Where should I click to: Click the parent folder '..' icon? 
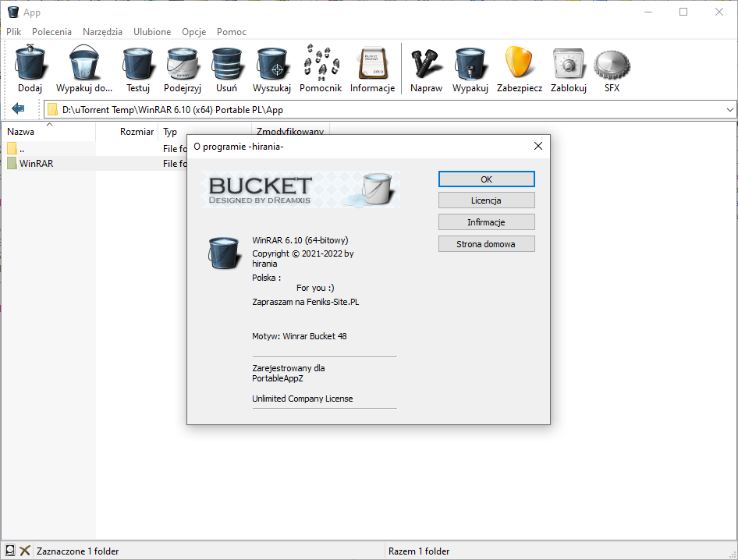tap(12, 149)
